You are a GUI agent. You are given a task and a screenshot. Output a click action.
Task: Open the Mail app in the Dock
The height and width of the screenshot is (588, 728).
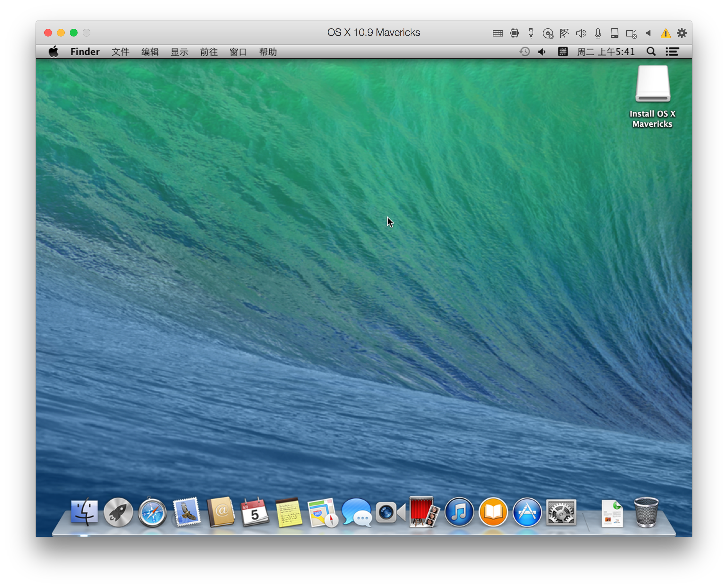(x=186, y=512)
